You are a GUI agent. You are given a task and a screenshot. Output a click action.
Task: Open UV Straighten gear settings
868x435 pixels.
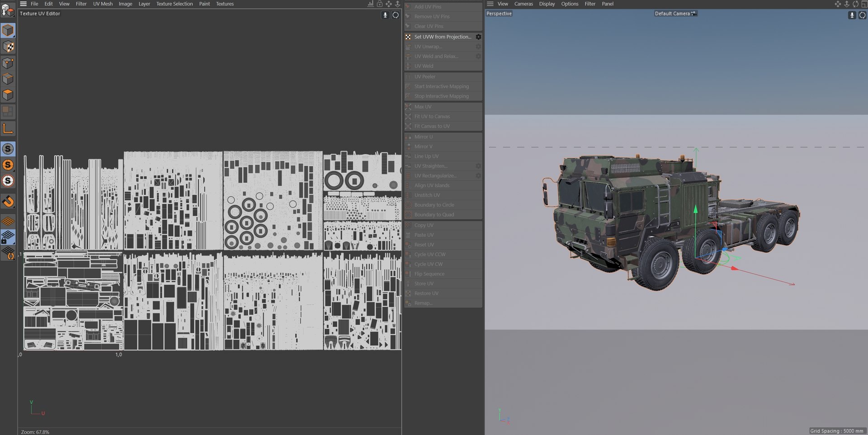[x=478, y=166]
